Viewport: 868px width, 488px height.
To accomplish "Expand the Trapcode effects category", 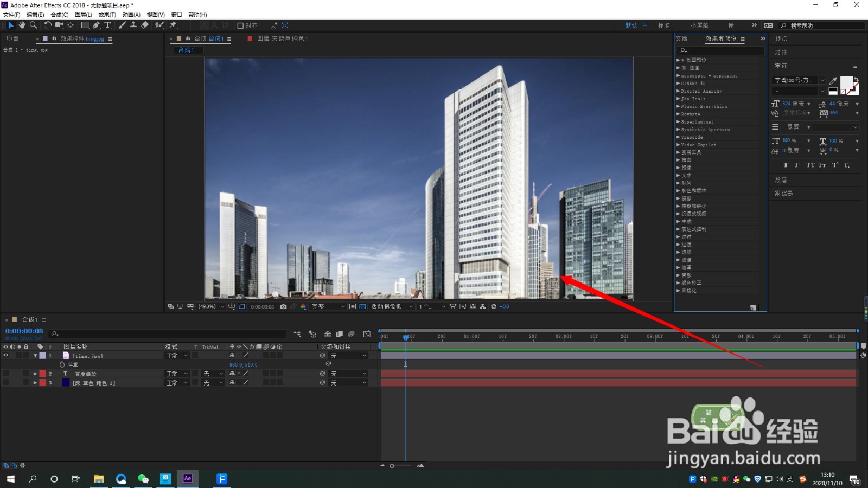I will (x=678, y=137).
